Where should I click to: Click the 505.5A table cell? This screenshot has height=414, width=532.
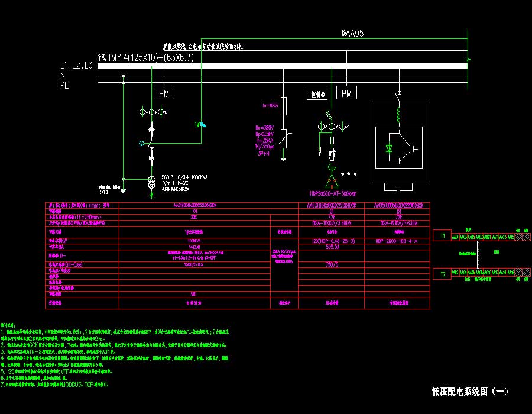click(x=332, y=247)
